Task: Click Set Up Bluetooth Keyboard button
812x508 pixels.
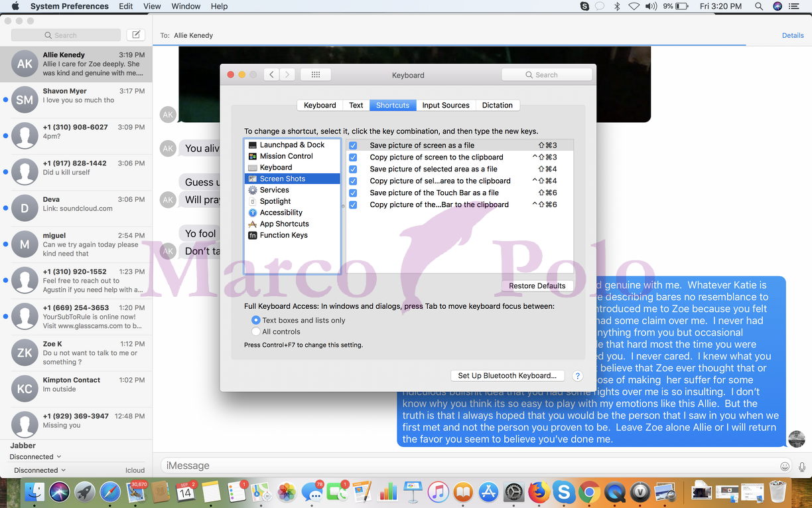Action: pos(507,376)
